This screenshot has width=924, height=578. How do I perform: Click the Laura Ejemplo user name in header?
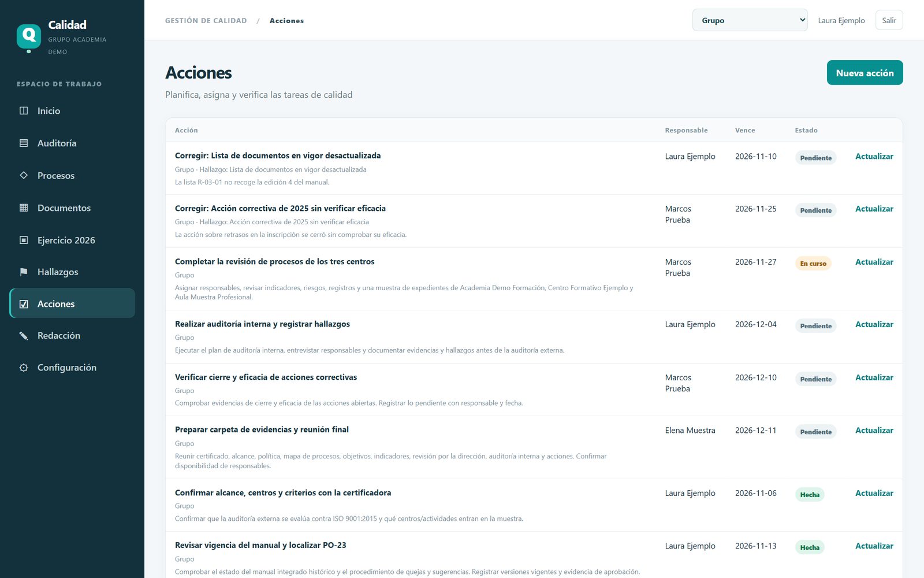coord(841,20)
